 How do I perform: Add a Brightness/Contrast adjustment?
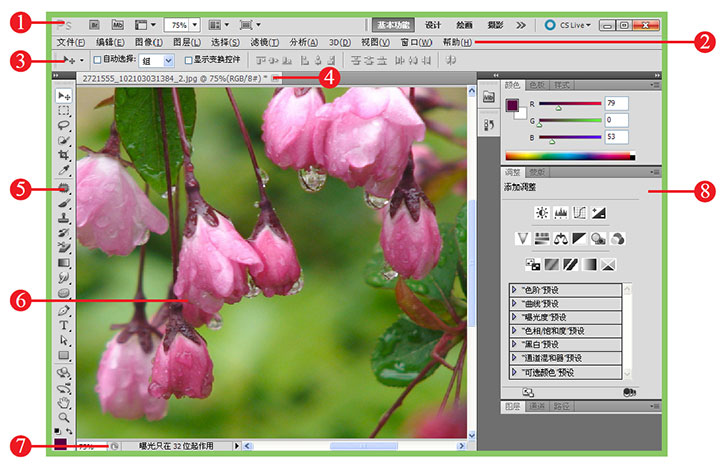pyautogui.click(x=541, y=212)
